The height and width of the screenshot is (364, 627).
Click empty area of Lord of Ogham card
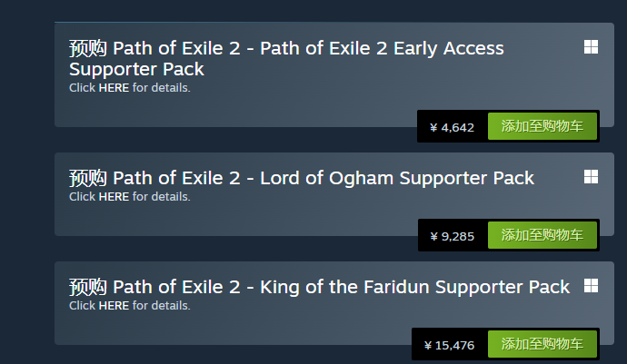tap(227, 220)
